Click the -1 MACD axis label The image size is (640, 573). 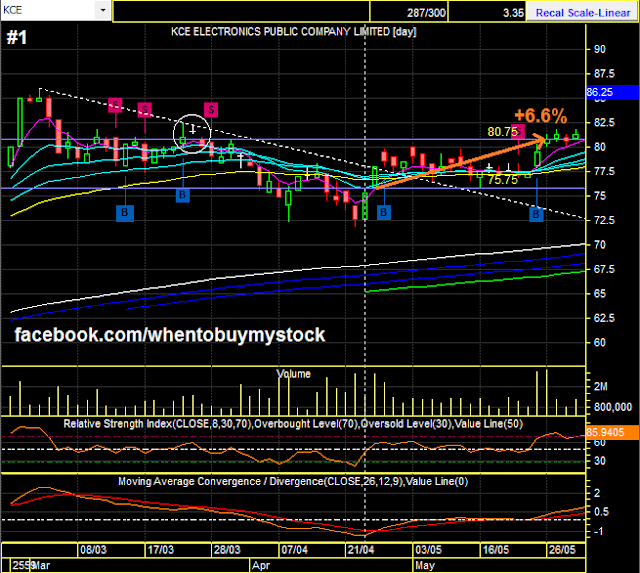click(599, 531)
